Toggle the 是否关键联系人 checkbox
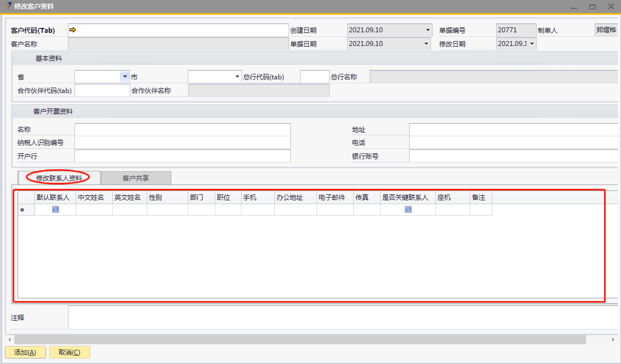Image resolution: width=621 pixels, height=364 pixels. click(x=408, y=210)
